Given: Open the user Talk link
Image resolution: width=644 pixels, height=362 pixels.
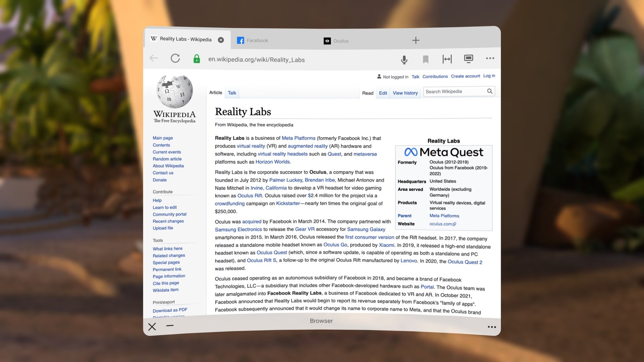Looking at the screenshot, I should pos(415,77).
